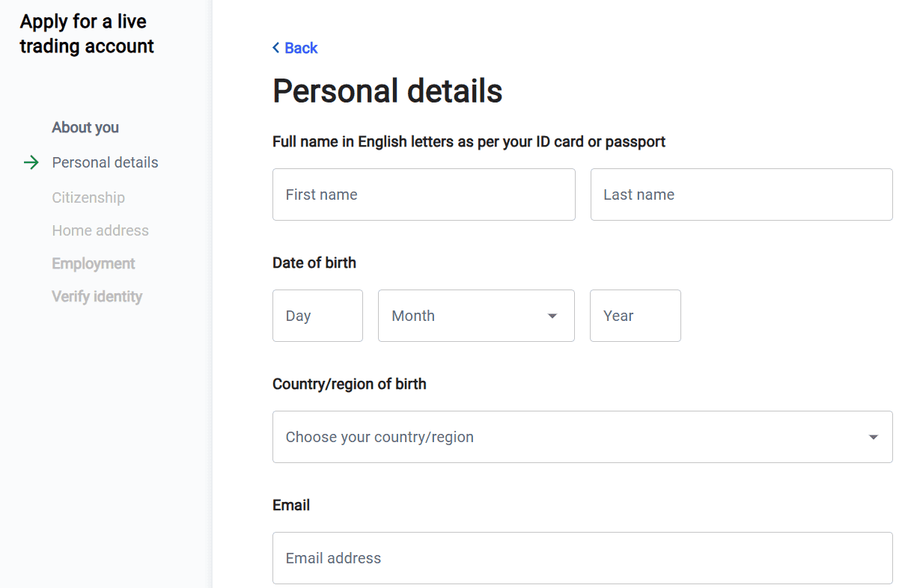The image size is (911, 588).
Task: Open the Verify identity step
Action: [97, 296]
